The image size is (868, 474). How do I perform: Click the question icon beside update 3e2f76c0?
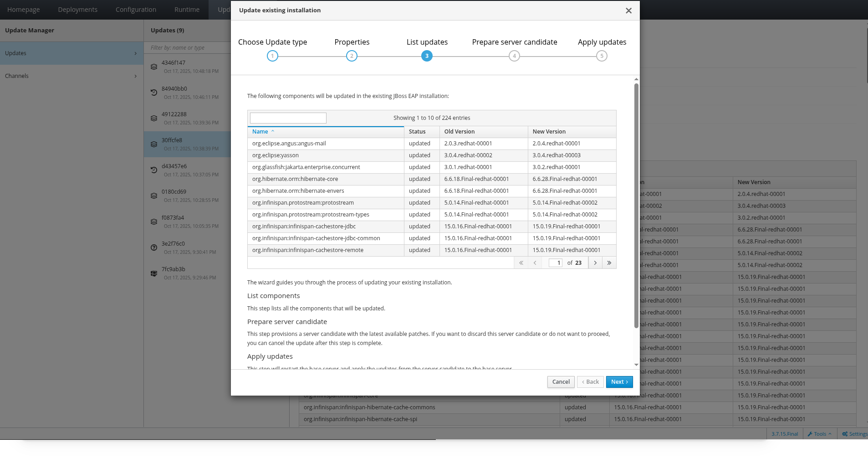pos(154,247)
